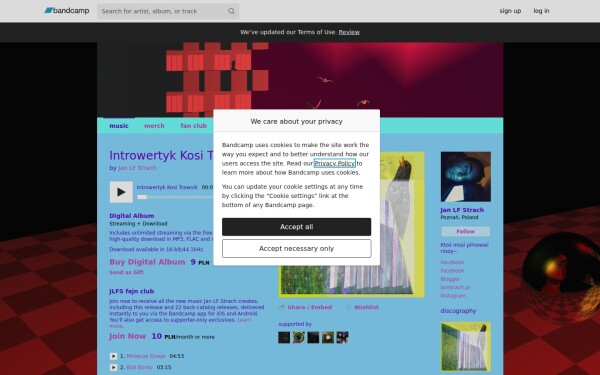Open the second supporter avatar
The height and width of the screenshot is (375, 600).
pyautogui.click(x=298, y=337)
